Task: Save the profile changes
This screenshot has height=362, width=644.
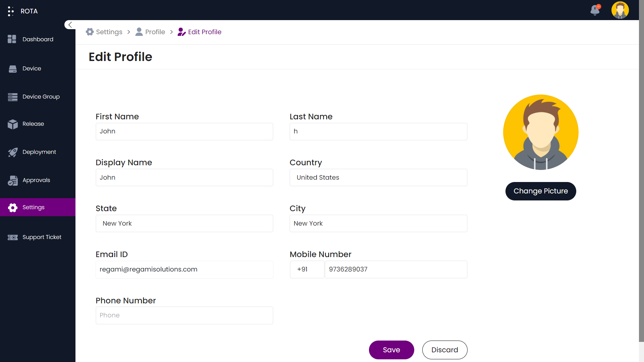Action: [391, 350]
